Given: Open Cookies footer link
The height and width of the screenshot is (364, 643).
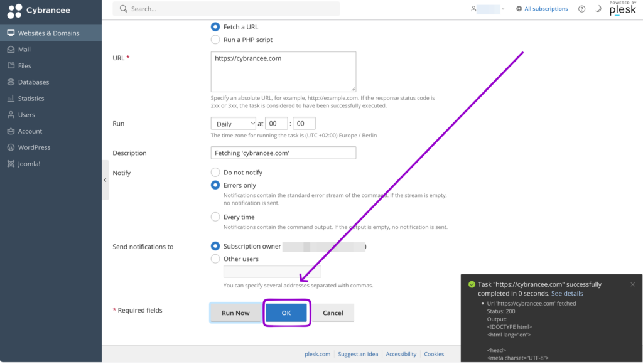Looking at the screenshot, I should point(434,354).
